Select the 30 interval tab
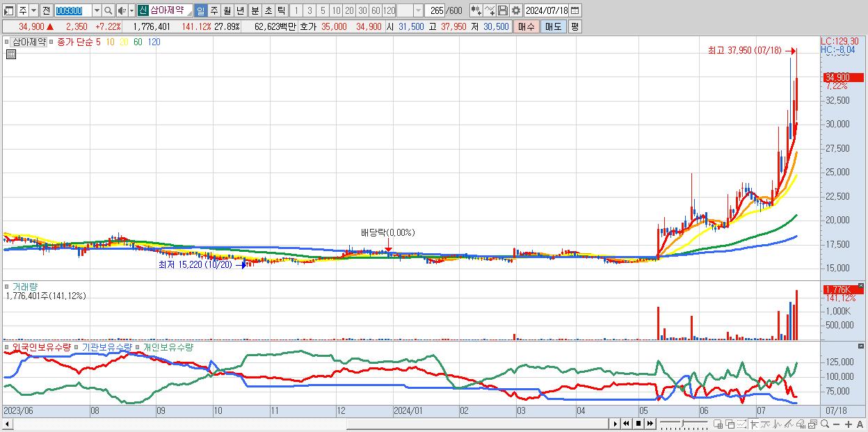 (x=362, y=10)
